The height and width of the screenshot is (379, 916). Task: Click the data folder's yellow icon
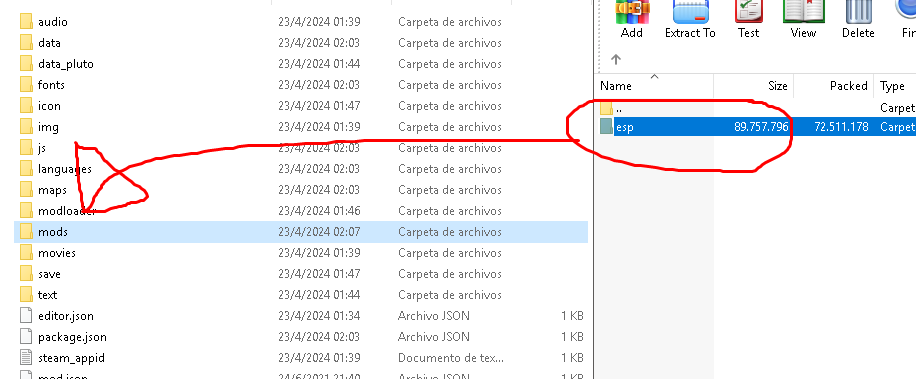click(x=26, y=43)
